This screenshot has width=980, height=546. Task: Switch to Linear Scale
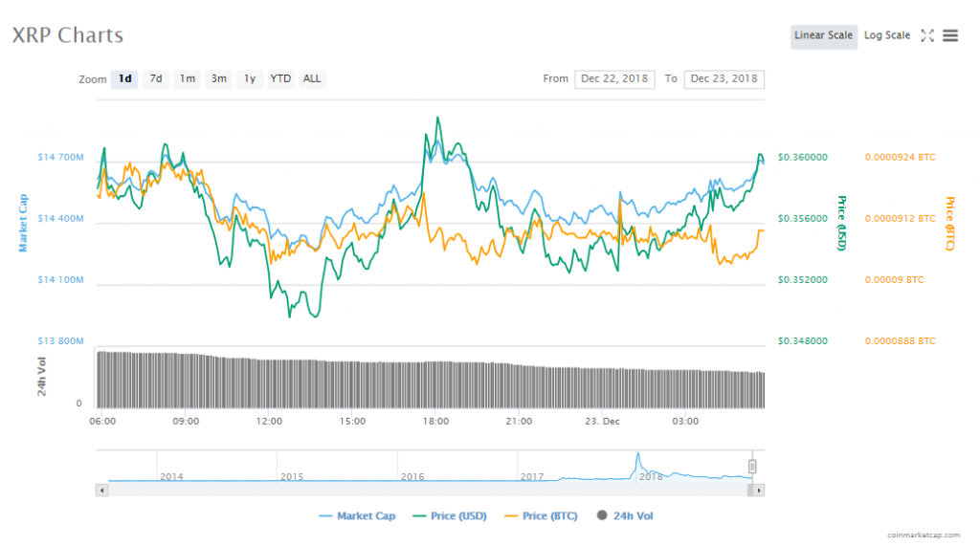(x=823, y=35)
